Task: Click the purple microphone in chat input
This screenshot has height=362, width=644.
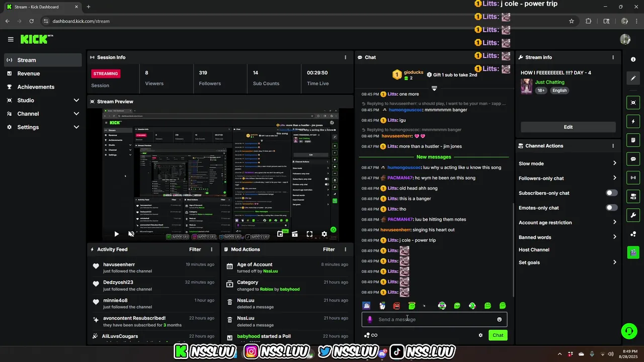Action: (x=370, y=319)
